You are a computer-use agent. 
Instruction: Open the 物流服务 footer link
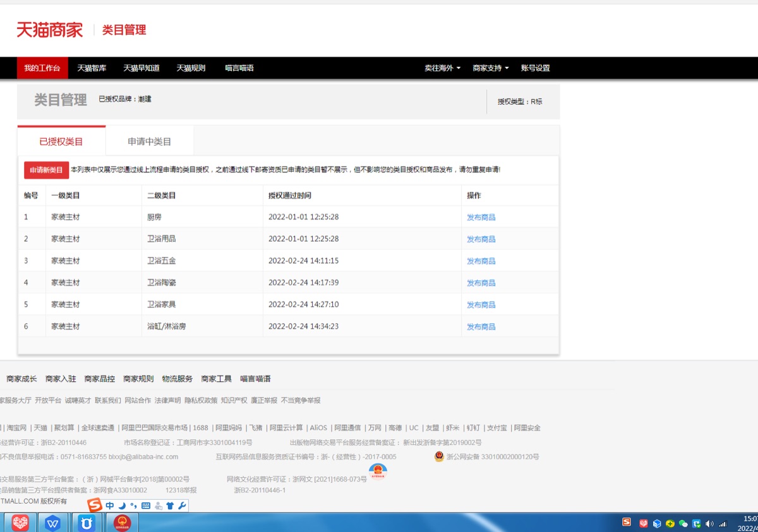pyautogui.click(x=177, y=379)
